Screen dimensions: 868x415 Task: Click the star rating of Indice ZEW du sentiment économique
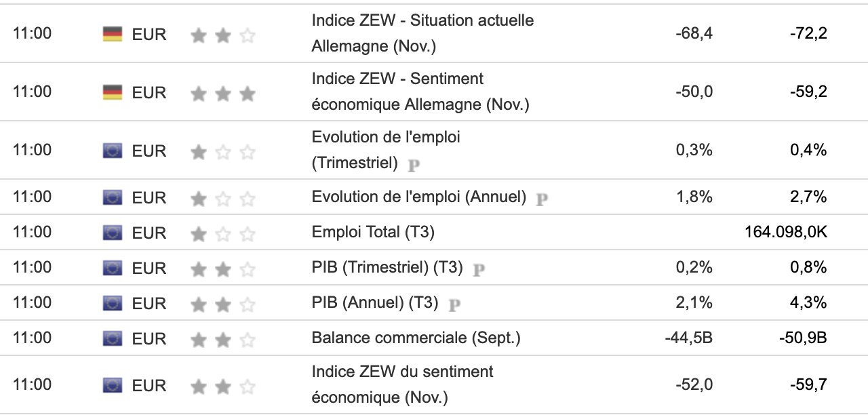tap(222, 387)
